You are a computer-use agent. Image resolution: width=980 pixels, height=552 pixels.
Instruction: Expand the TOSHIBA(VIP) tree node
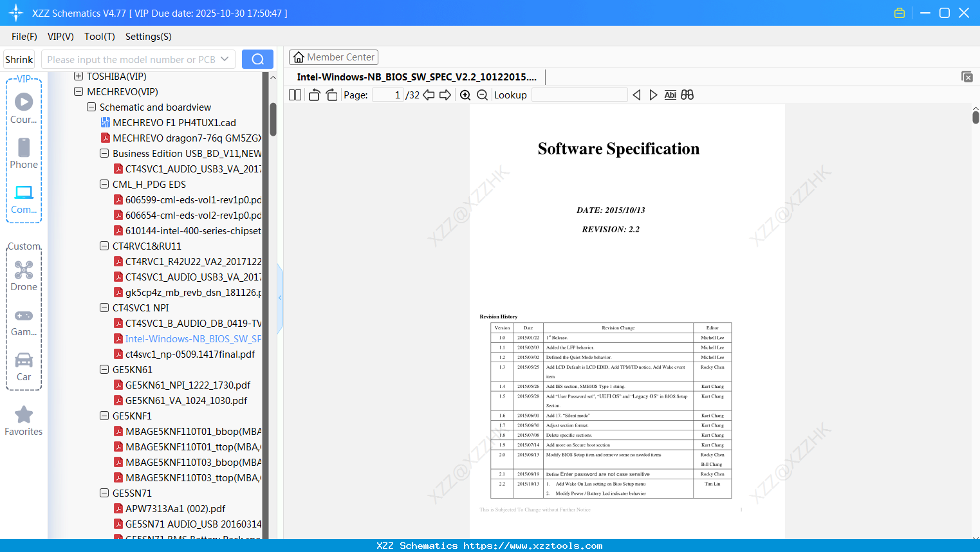coord(79,77)
